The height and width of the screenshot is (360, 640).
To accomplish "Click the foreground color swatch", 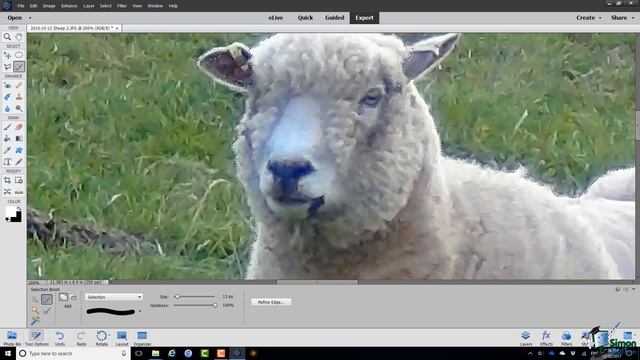I will pos(11,211).
